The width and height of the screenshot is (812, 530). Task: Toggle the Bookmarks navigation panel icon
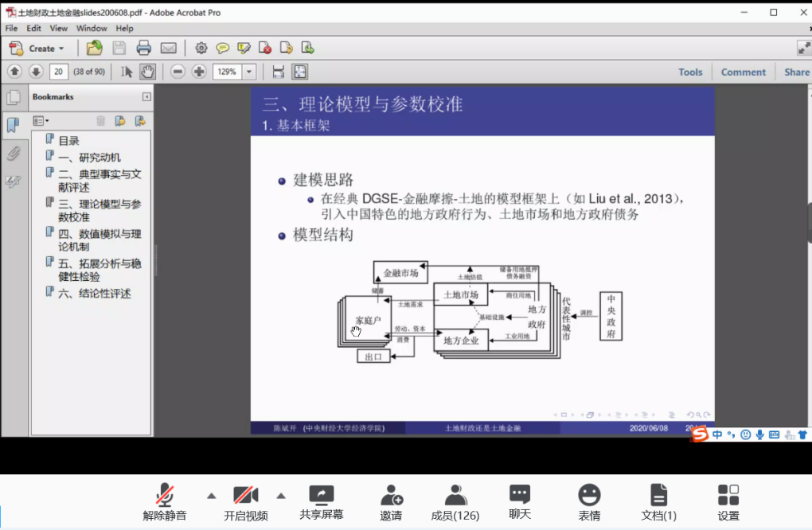click(x=13, y=125)
